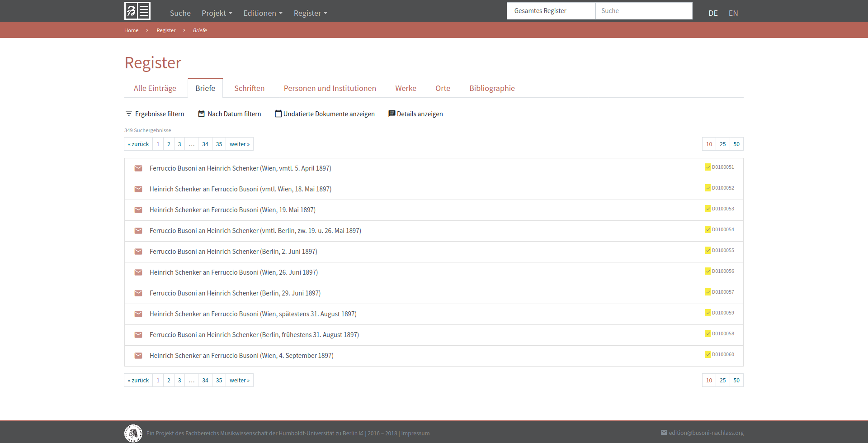Viewport: 868px width, 443px height.
Task: Switch to the Schriften tab
Action: pos(250,88)
